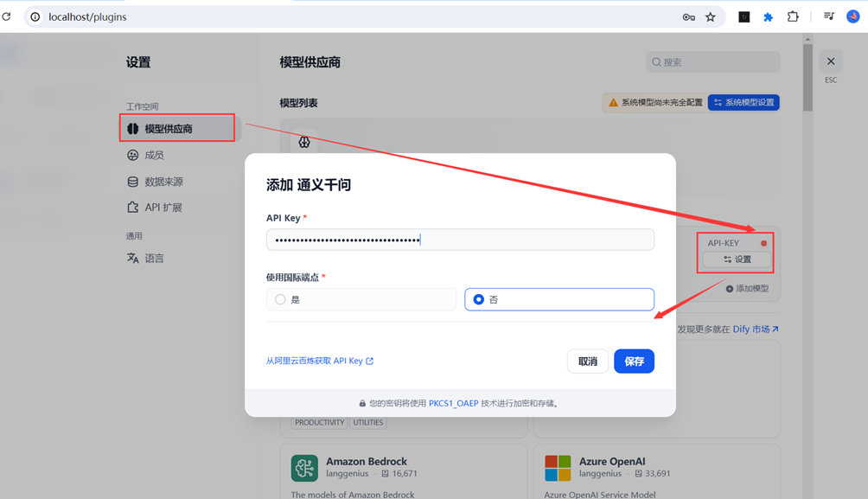Image resolution: width=868 pixels, height=499 pixels.
Task: Click the scrollbar up arrow
Action: point(807,39)
